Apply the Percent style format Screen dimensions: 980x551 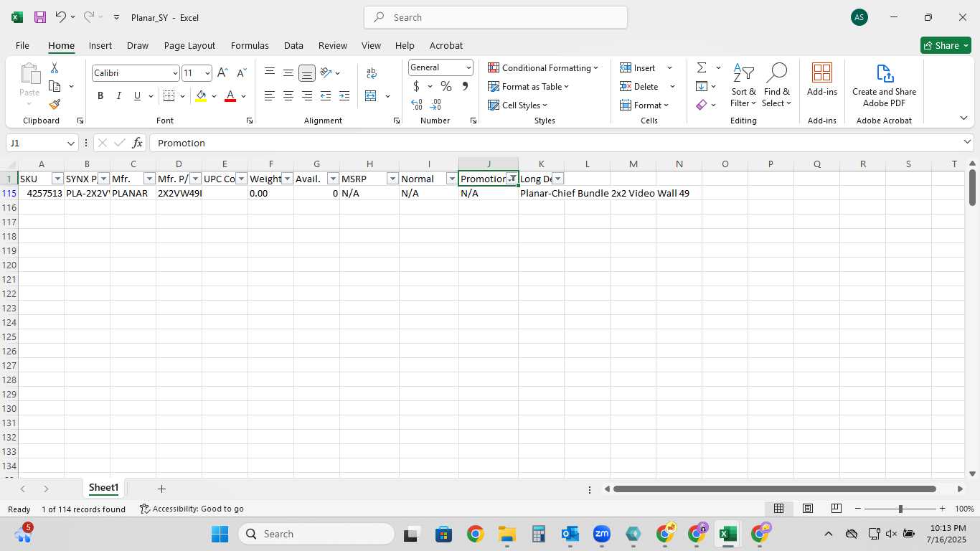pyautogui.click(x=446, y=86)
